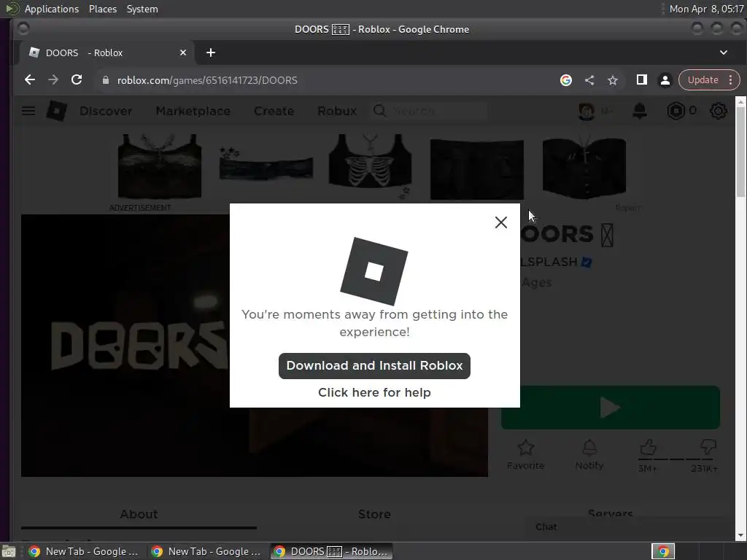This screenshot has width=747, height=560.
Task: Open the Marketplace page
Action: pos(193,111)
